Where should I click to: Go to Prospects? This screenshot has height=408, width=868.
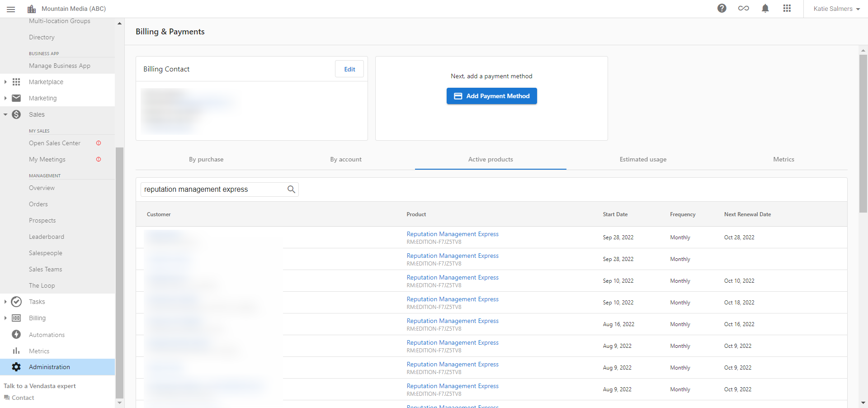click(x=42, y=220)
